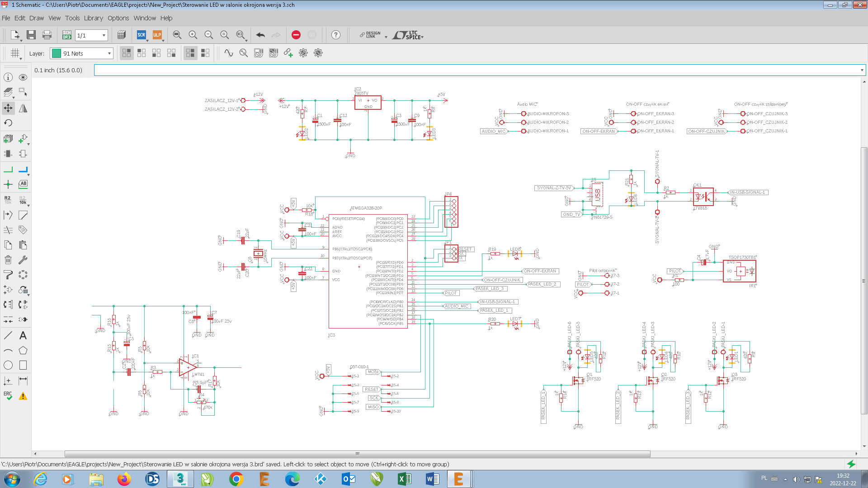Click the green 91 Nets color swatch

57,53
